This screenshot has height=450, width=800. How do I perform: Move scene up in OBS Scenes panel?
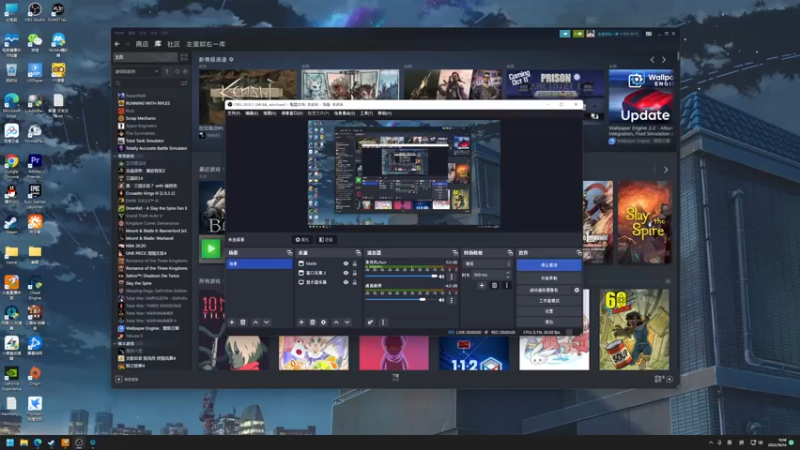[x=256, y=322]
